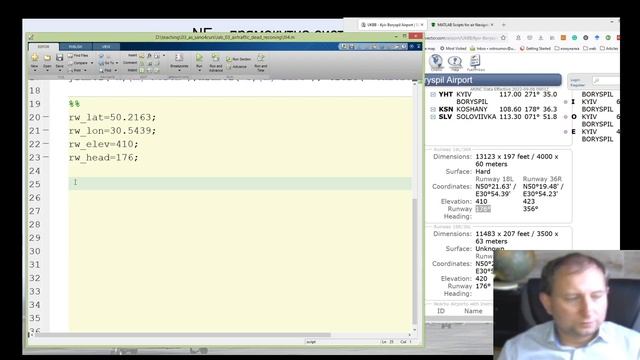Viewport: 640px width, 360px height.
Task: Click the Indent smart-indent icon
Action: [x=142, y=70]
